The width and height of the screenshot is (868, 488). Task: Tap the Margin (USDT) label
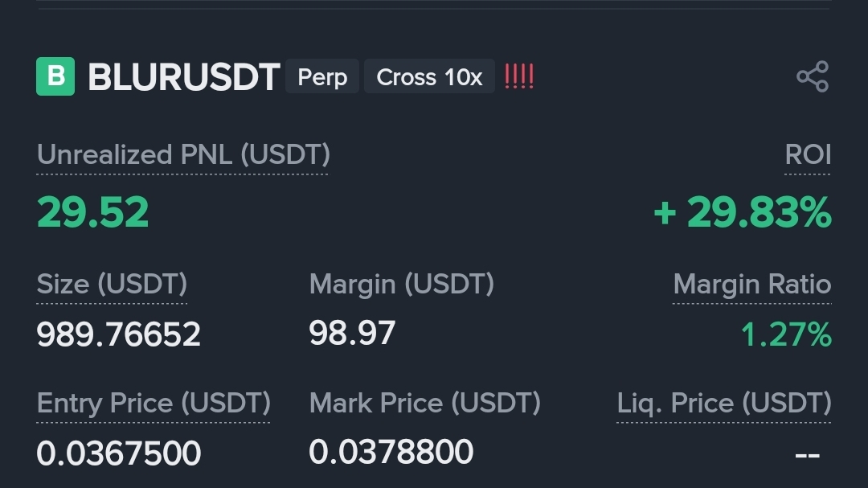click(401, 284)
